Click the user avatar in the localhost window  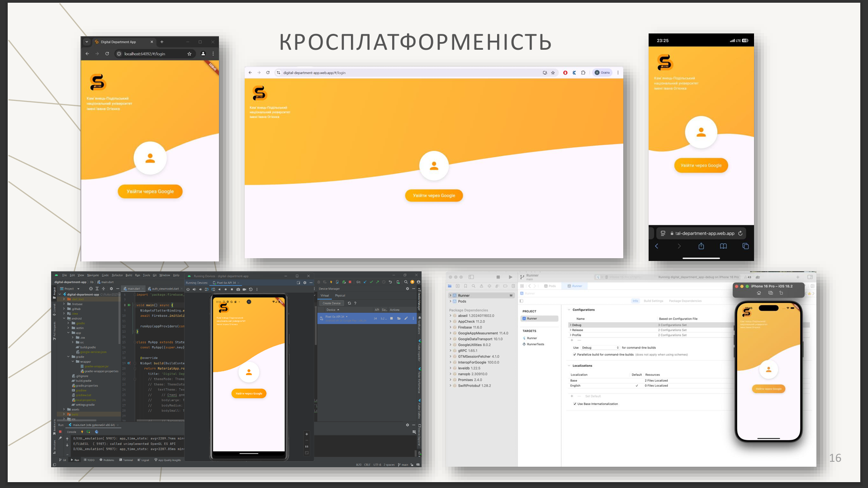point(150,158)
